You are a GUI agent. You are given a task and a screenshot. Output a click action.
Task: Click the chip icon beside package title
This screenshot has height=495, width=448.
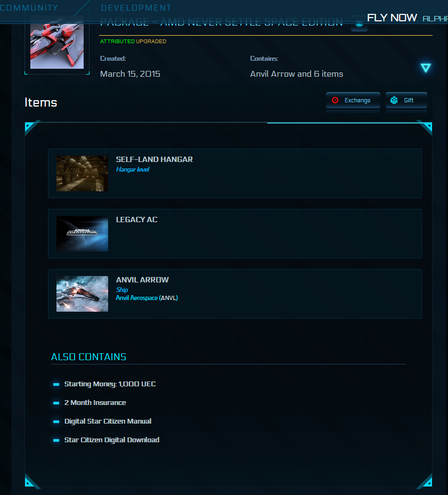[359, 24]
